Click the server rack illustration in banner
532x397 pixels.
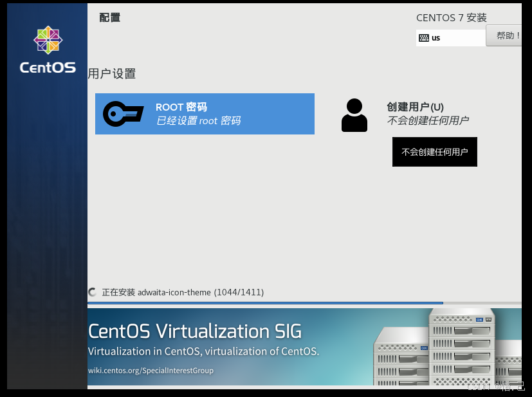447,347
